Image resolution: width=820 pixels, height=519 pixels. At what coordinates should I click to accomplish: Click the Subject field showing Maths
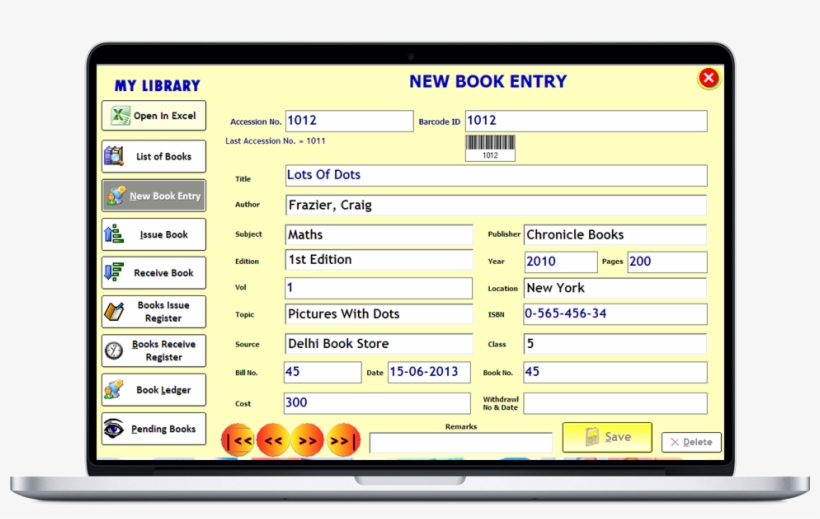[379, 235]
